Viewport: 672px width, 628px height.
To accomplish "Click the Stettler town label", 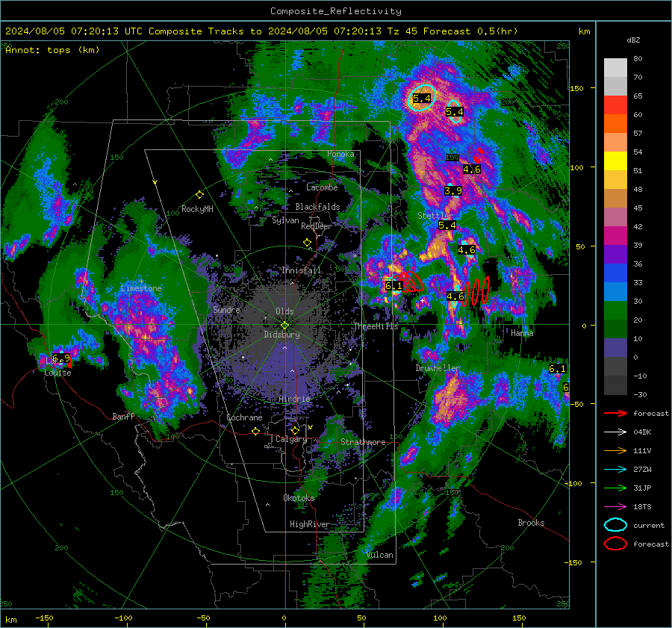I will pos(435,216).
